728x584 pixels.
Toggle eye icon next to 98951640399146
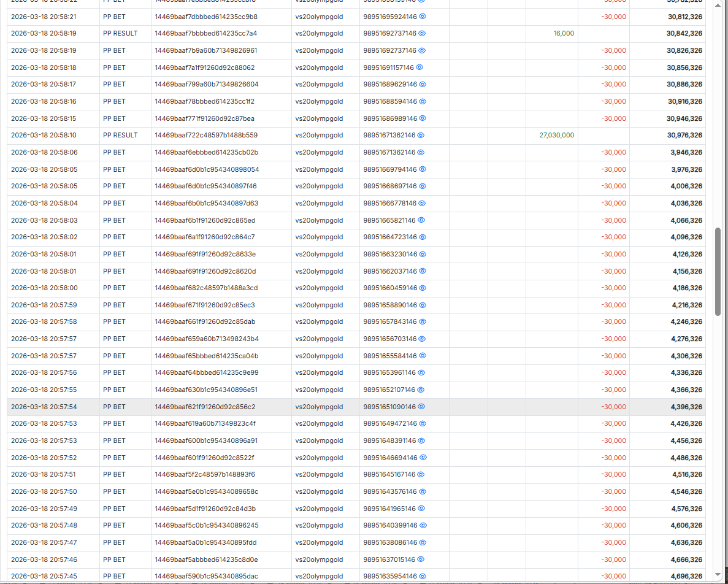[423, 526]
